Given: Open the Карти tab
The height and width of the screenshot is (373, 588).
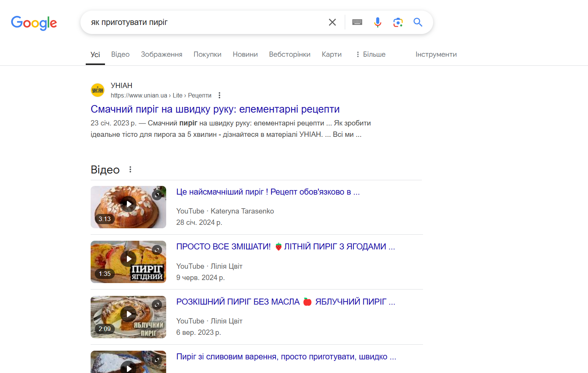Looking at the screenshot, I should click(x=332, y=54).
